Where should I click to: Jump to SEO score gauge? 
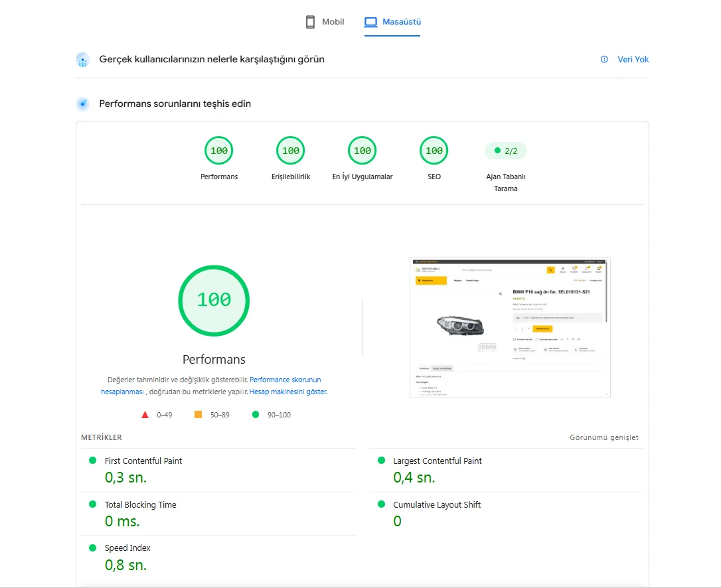point(434,151)
